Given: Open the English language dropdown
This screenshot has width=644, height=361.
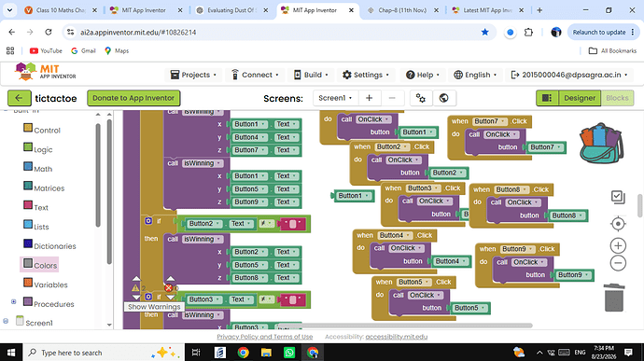Looking at the screenshot, I should click(475, 75).
